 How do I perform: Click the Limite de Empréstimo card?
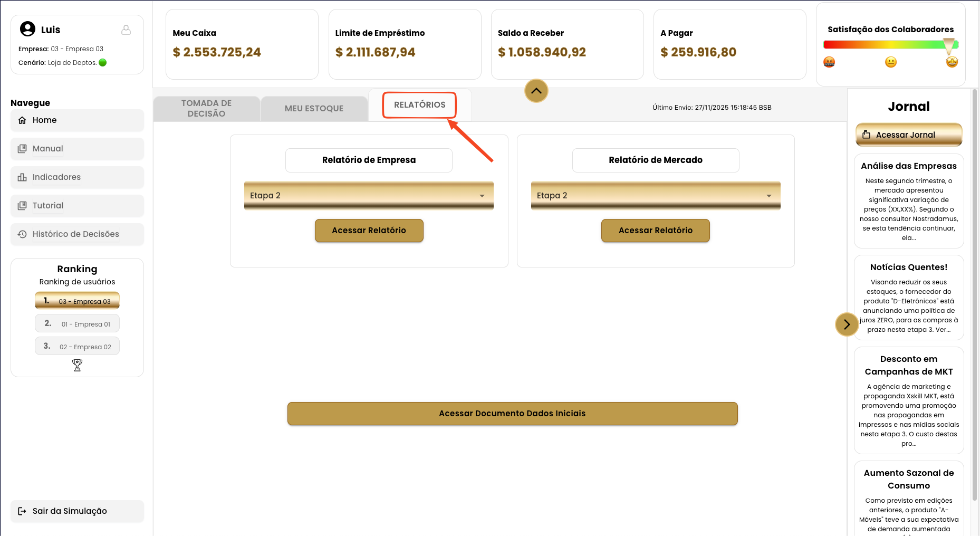pos(405,44)
